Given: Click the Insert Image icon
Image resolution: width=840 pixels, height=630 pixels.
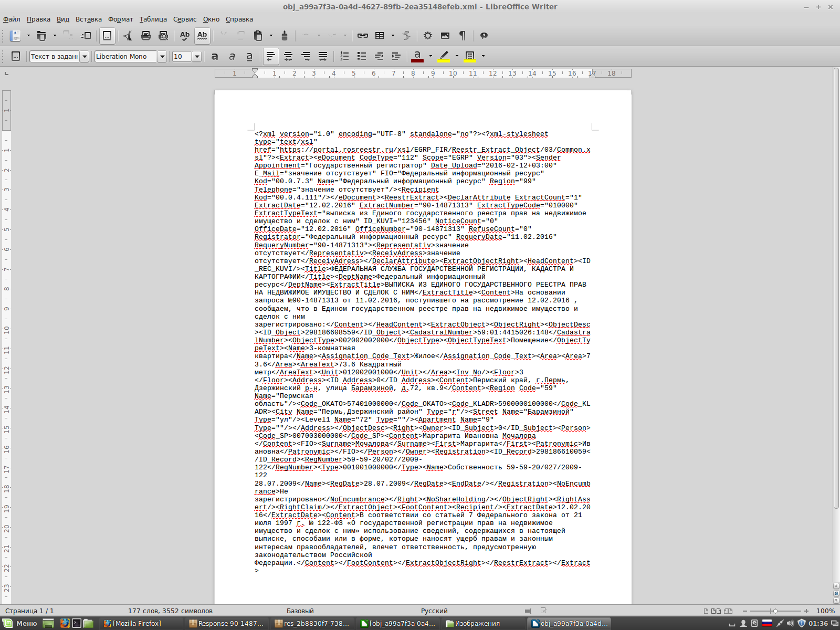Looking at the screenshot, I should click(445, 36).
